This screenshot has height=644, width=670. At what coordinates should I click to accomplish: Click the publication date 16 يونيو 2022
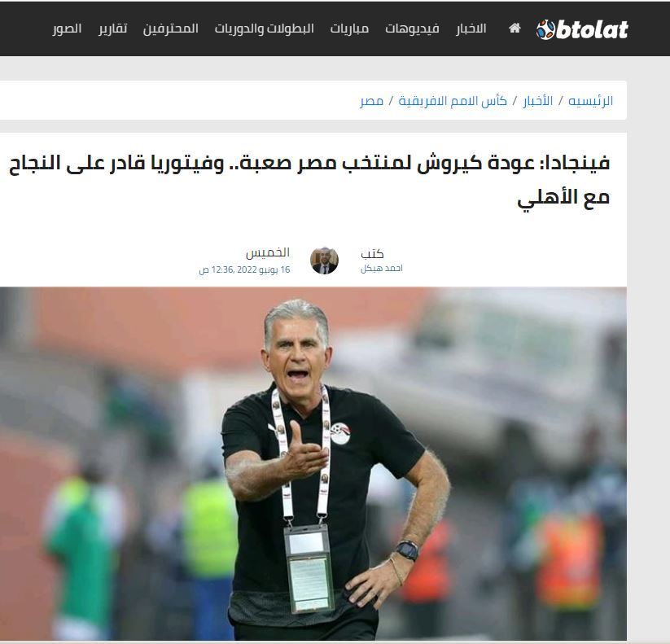click(x=244, y=270)
